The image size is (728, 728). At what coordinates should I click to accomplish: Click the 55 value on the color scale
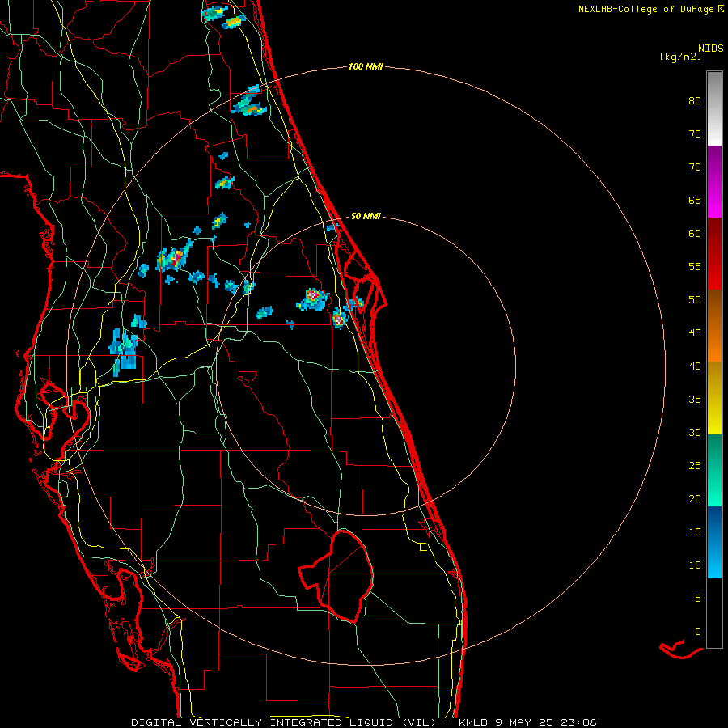tap(695, 266)
